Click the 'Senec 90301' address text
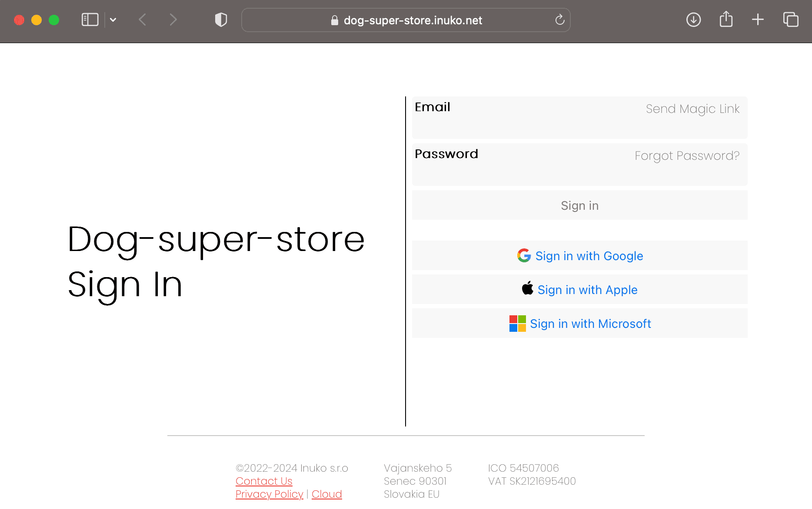This screenshot has width=812, height=509. 415,481
